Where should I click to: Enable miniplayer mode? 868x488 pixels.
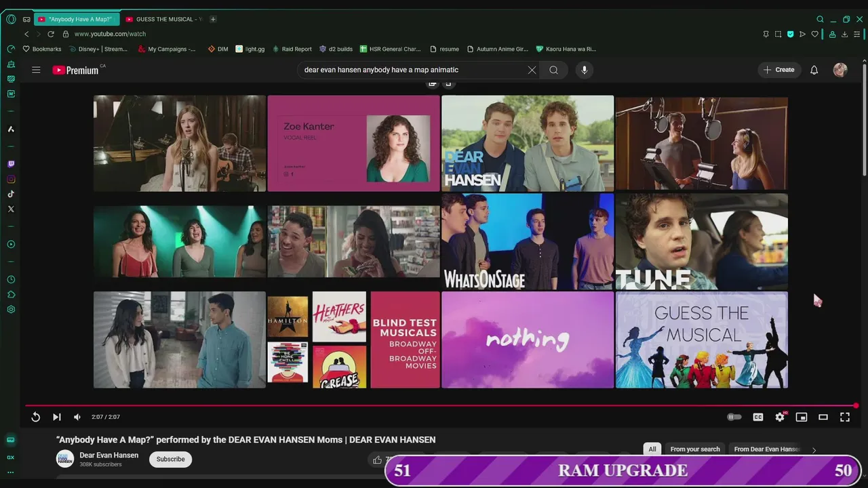802,417
